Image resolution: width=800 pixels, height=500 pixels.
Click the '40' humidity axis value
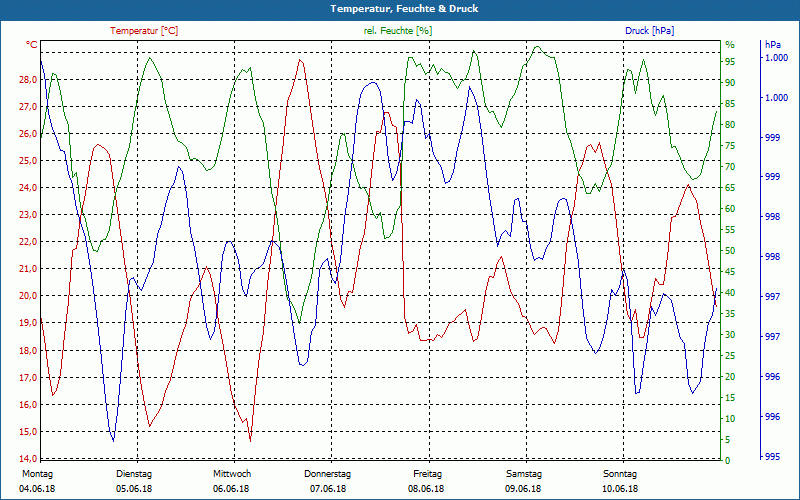coord(730,293)
